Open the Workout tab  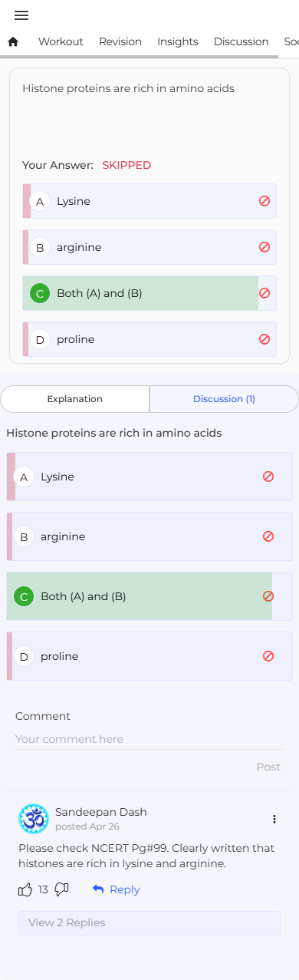(x=61, y=41)
